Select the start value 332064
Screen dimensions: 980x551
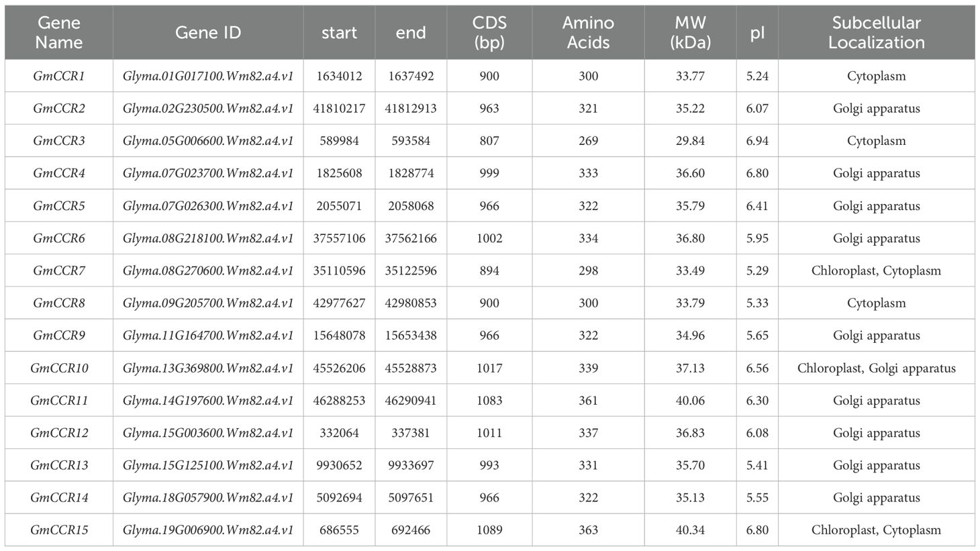tap(339, 433)
